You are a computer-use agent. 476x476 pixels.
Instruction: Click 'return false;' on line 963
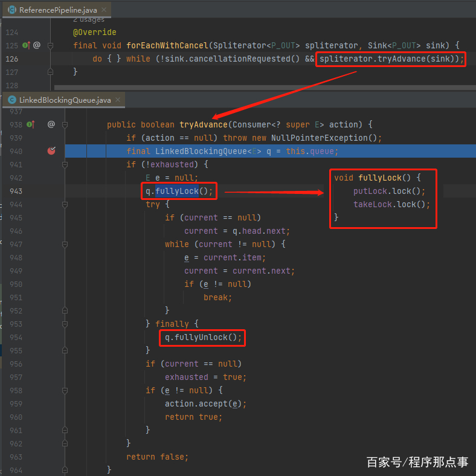(158, 457)
